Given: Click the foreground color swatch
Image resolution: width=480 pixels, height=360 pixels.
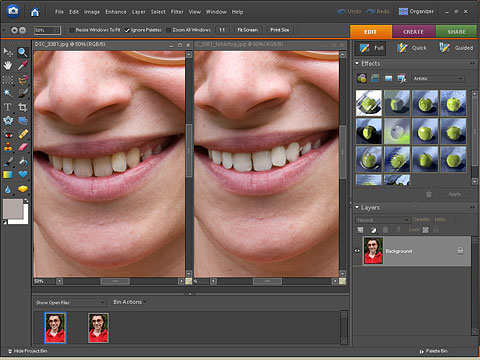Looking at the screenshot, I should [x=13, y=209].
